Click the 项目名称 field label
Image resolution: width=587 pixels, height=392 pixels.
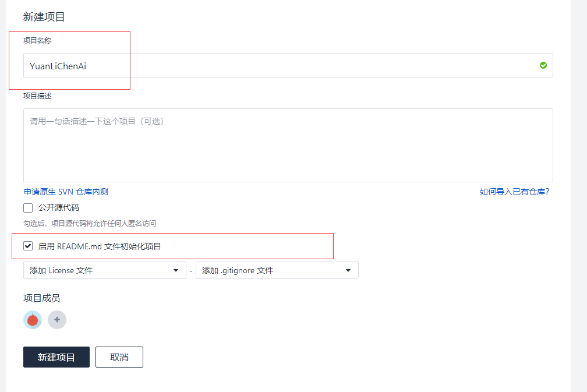37,41
